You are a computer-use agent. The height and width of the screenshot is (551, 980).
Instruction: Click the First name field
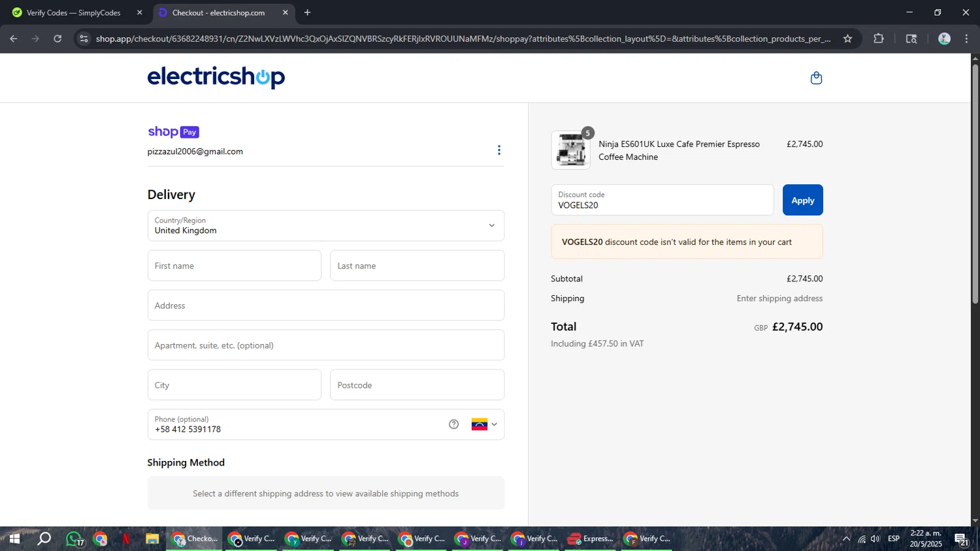click(235, 266)
